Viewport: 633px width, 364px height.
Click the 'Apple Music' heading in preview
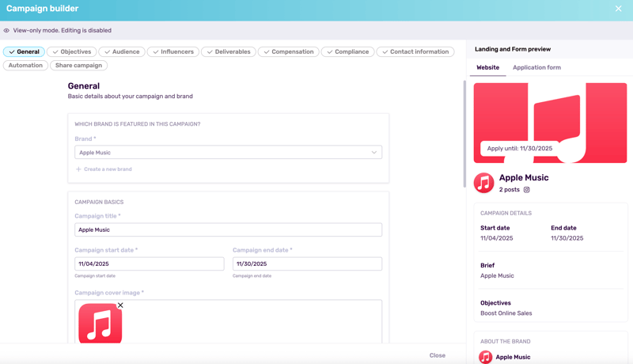tap(524, 177)
